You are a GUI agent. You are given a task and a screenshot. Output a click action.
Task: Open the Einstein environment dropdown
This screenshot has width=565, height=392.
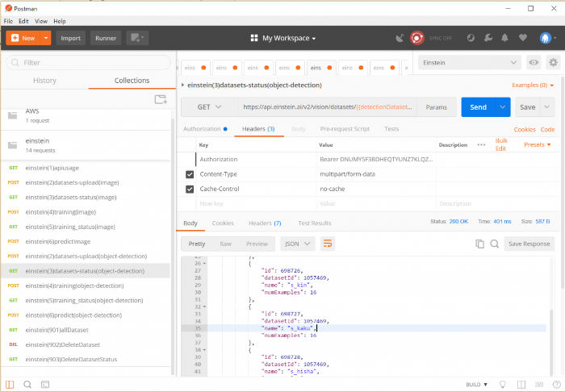470,62
